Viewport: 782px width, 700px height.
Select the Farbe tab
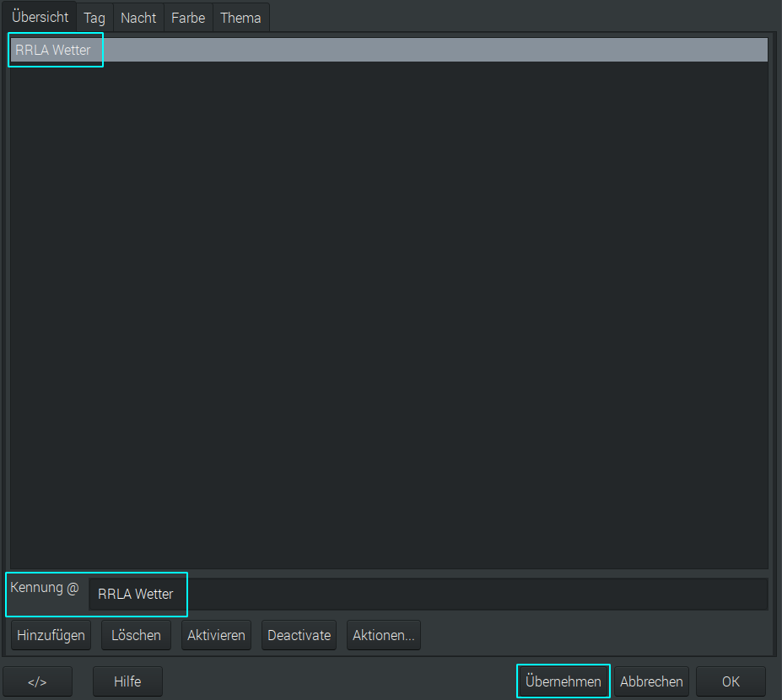pyautogui.click(x=188, y=18)
